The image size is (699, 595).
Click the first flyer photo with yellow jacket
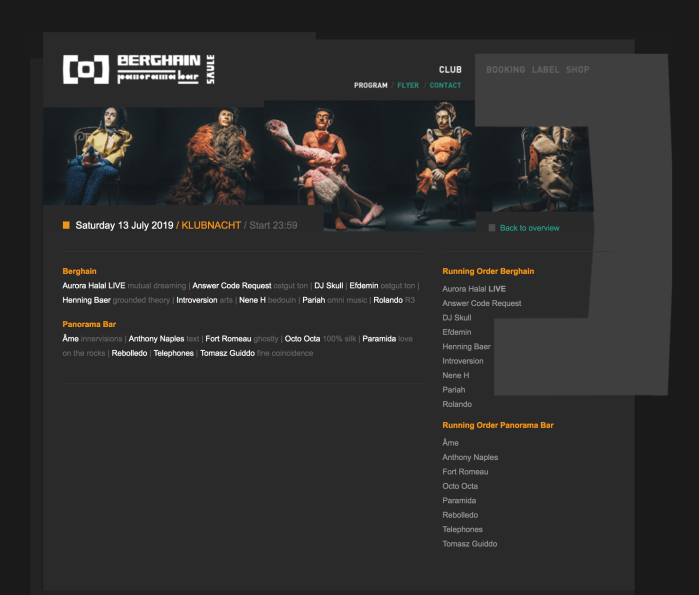coord(99,157)
